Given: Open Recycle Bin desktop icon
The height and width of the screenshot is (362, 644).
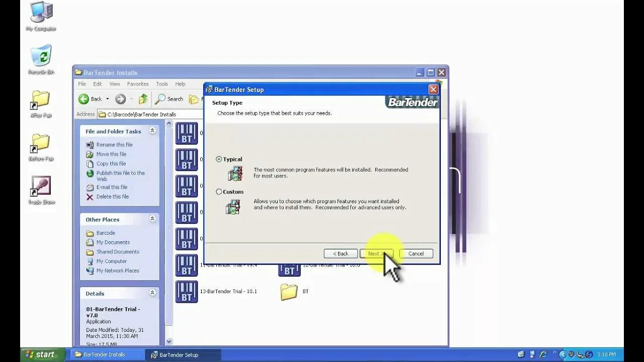Looking at the screenshot, I should click(41, 60).
